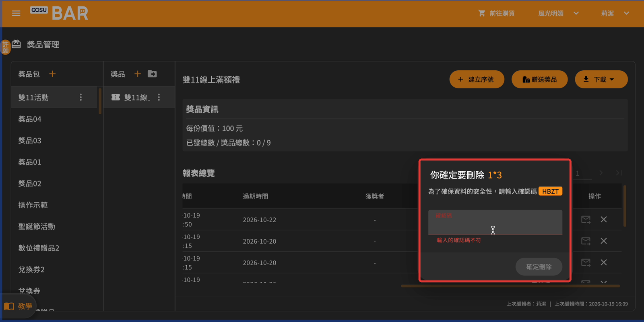Click the send mail icon in the 2026-10-22 row
The image size is (644, 322).
[x=586, y=219]
